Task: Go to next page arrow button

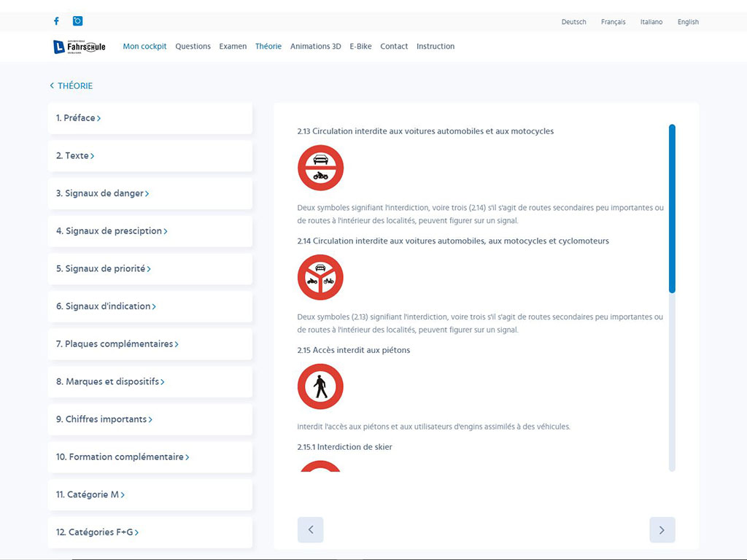Action: tap(662, 530)
